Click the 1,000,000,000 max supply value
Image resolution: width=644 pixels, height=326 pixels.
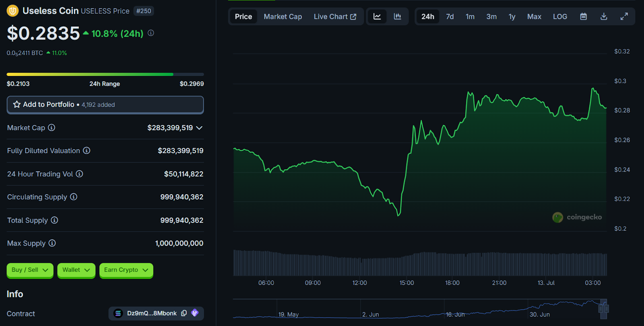click(179, 243)
